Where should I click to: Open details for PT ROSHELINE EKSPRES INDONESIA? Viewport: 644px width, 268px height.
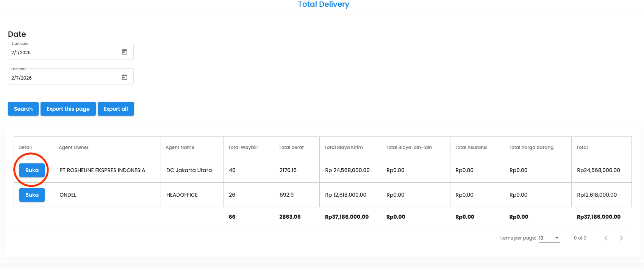click(x=32, y=170)
